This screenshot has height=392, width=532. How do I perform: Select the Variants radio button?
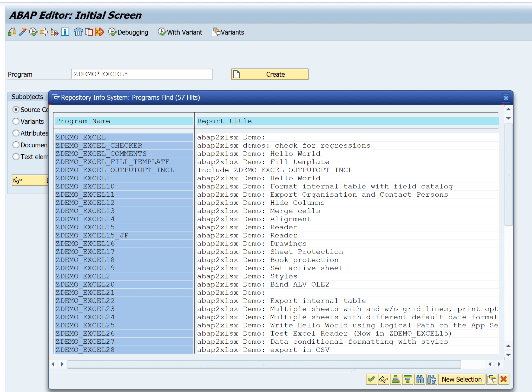tap(16, 121)
